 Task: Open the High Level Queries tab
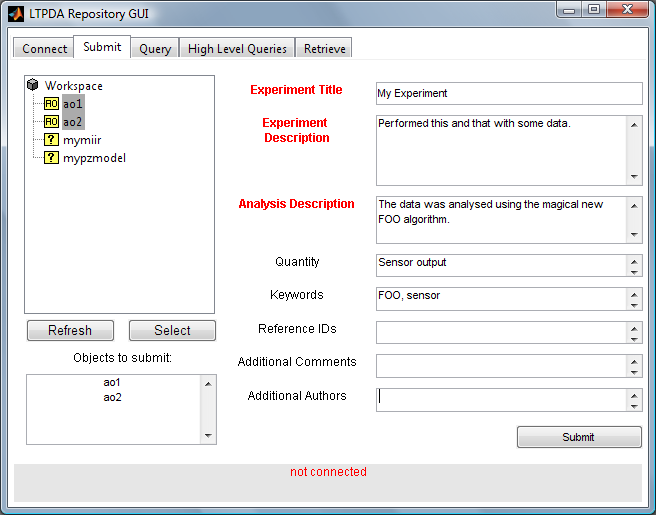point(237,49)
